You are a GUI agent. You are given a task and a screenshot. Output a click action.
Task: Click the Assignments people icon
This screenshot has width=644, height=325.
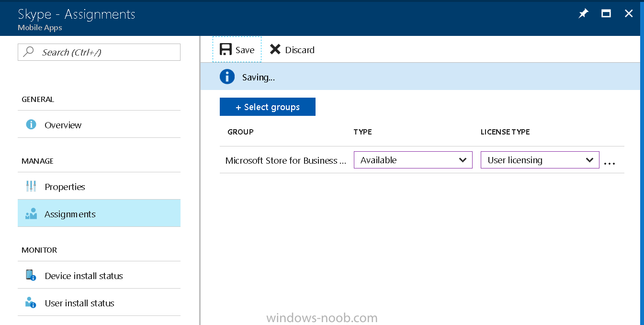(x=31, y=213)
